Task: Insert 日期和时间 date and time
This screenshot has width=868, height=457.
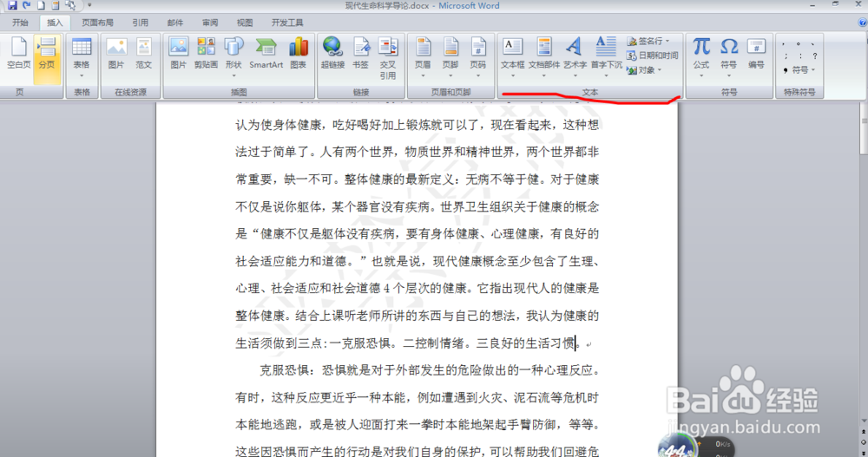Action: tap(653, 55)
